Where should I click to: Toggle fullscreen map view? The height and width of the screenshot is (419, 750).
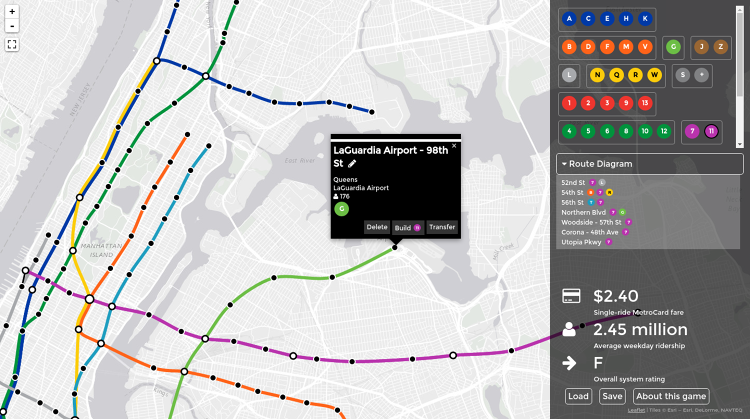pyautogui.click(x=12, y=44)
